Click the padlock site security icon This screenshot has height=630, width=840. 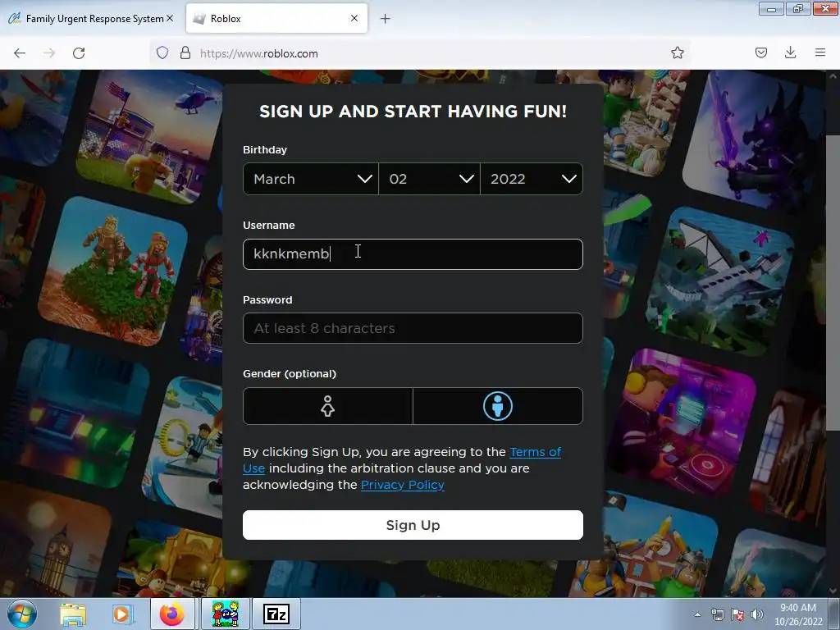point(185,52)
